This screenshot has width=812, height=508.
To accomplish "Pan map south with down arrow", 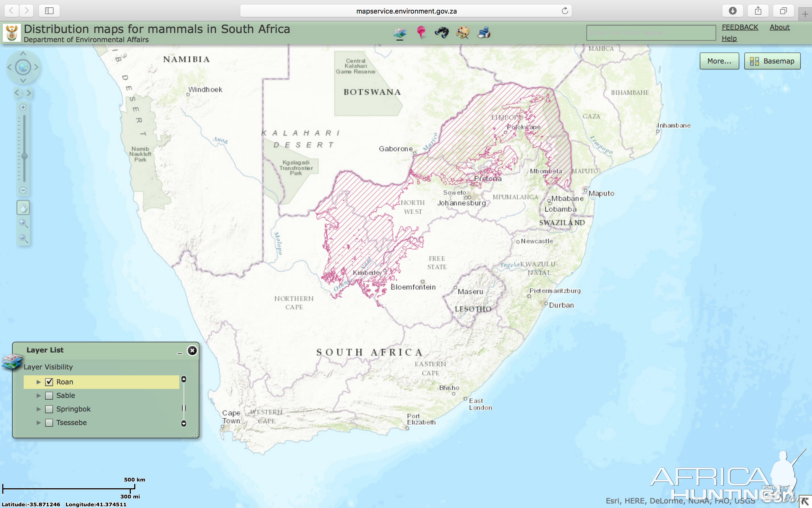I will [23, 81].
